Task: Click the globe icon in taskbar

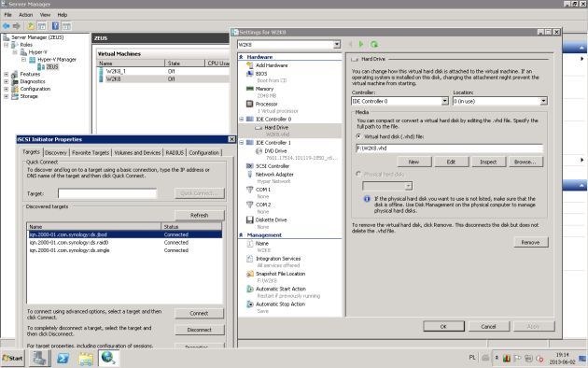Action: 108,358
